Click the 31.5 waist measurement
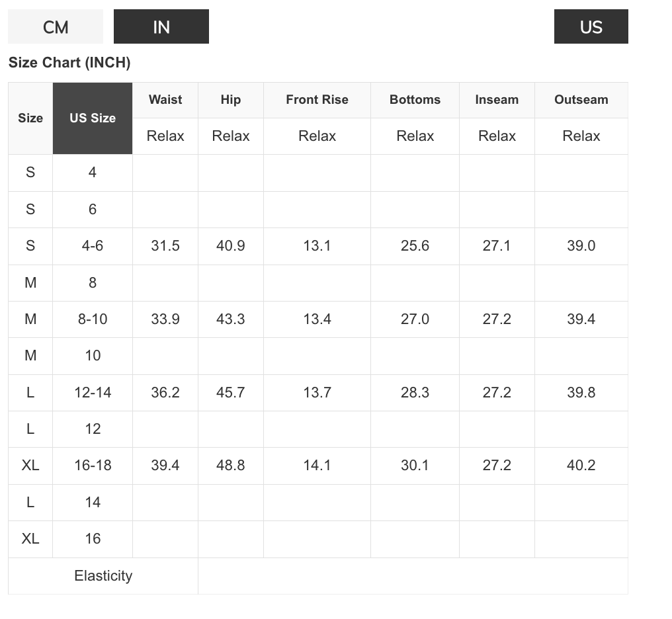Viewport: 672px width, 619px height. pos(165,246)
